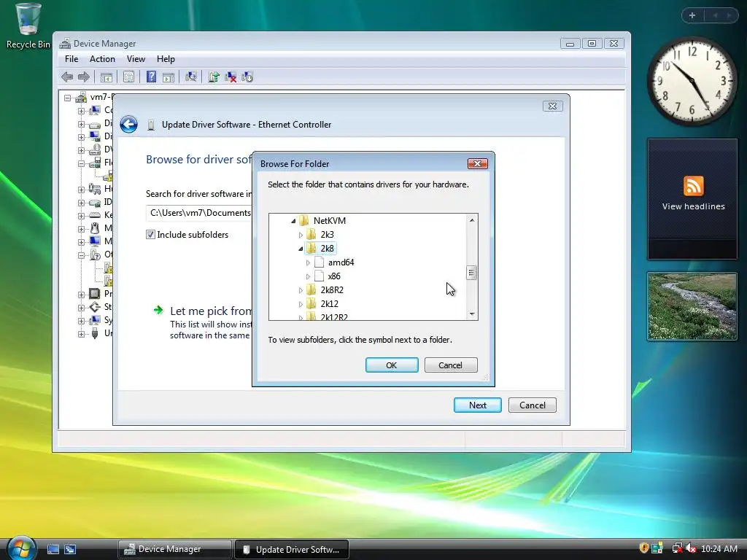Click View headlines in feed gadget

point(693,206)
